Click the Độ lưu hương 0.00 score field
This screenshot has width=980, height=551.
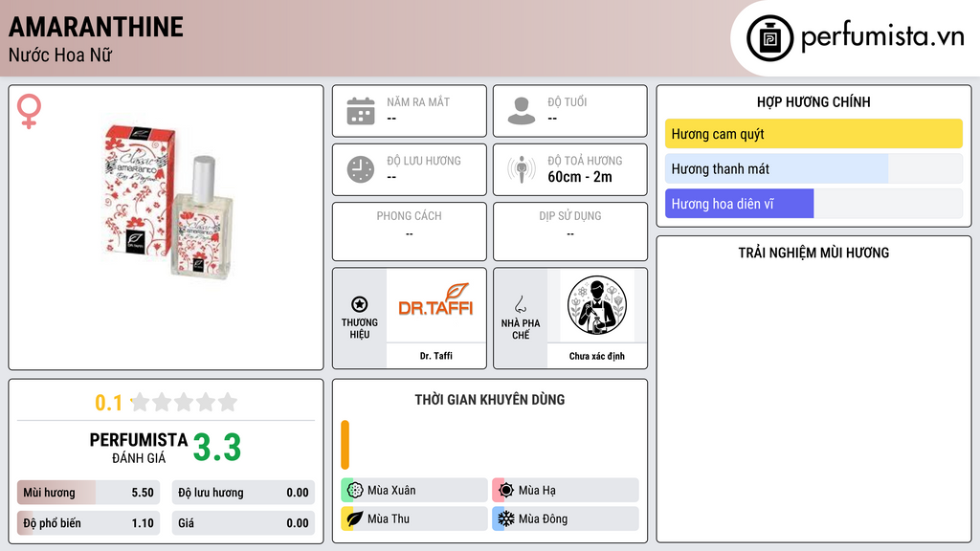[x=243, y=493]
